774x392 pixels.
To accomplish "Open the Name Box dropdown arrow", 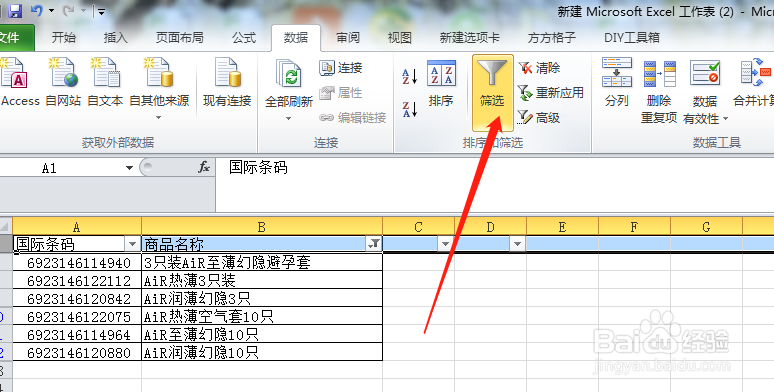I will 129,168.
